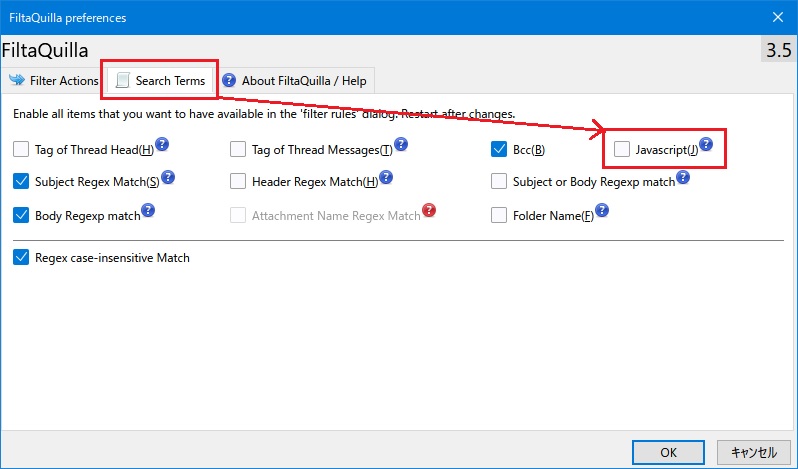The height and width of the screenshot is (469, 798).
Task: Enable the Javascript checkbox
Action: pos(622,150)
